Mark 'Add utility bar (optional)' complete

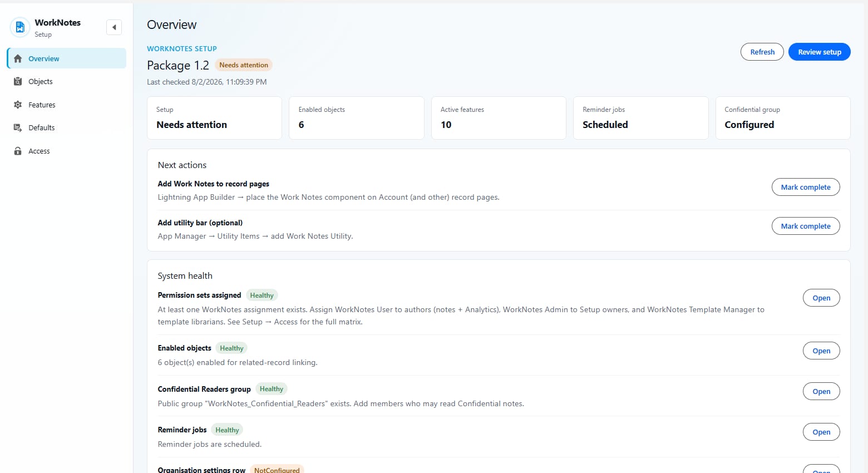point(806,226)
